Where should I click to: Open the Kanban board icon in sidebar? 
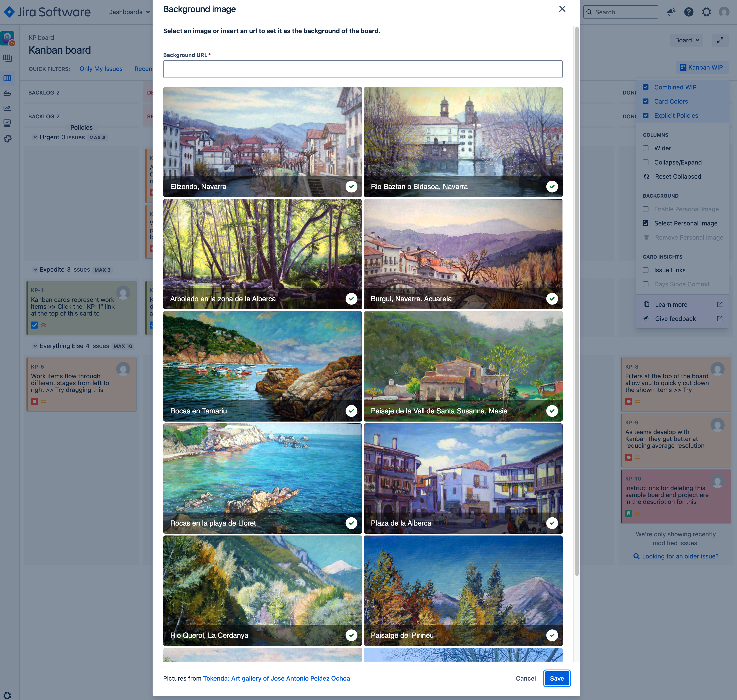tap(8, 78)
